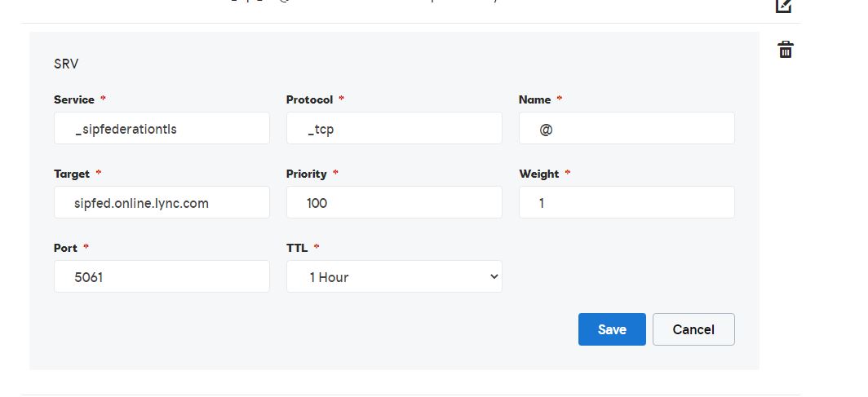Click the TTL field label
868x397 pixels.
click(296, 248)
